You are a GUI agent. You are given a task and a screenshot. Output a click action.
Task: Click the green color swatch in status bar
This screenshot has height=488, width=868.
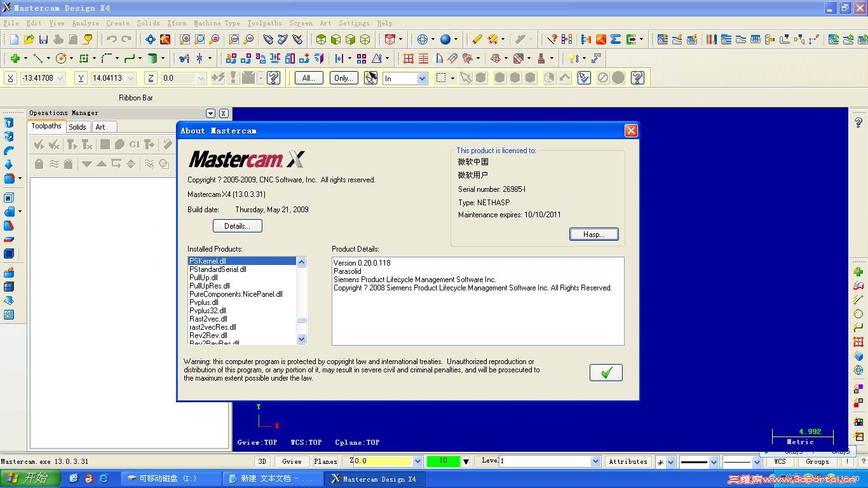click(x=444, y=462)
